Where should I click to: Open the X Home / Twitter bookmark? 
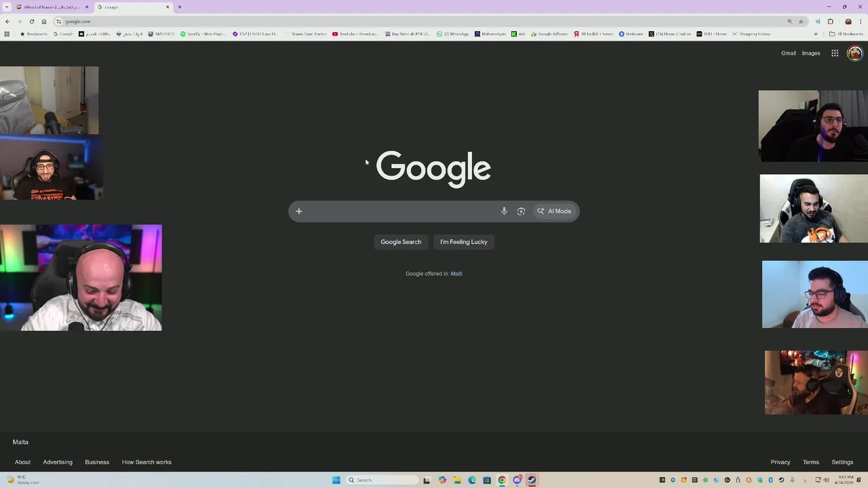669,34
